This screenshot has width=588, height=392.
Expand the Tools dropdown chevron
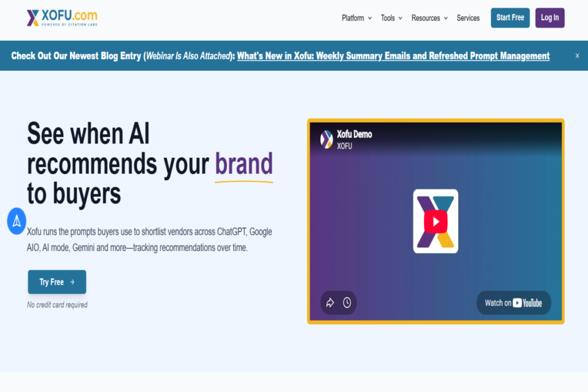pos(400,18)
